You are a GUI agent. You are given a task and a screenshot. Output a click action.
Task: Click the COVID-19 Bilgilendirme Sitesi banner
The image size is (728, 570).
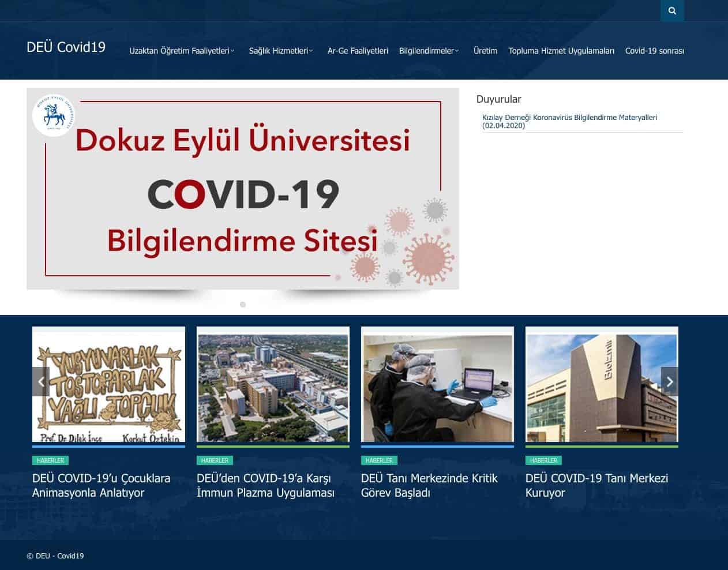(242, 189)
